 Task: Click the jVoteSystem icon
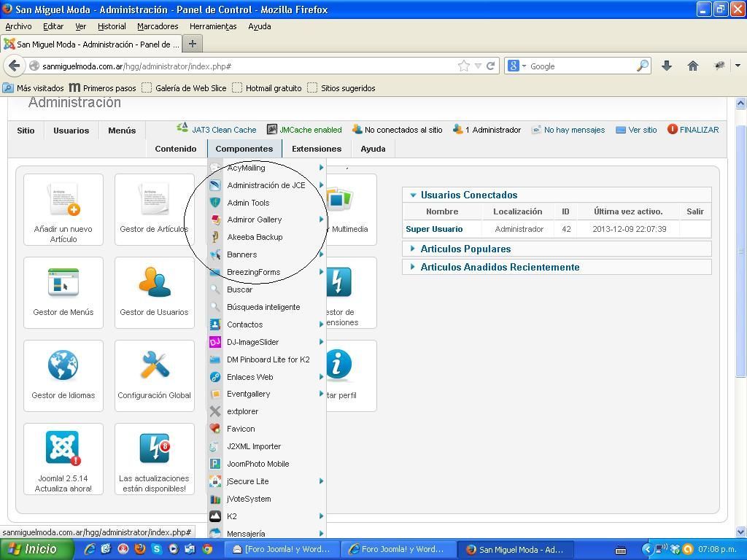pos(215,499)
